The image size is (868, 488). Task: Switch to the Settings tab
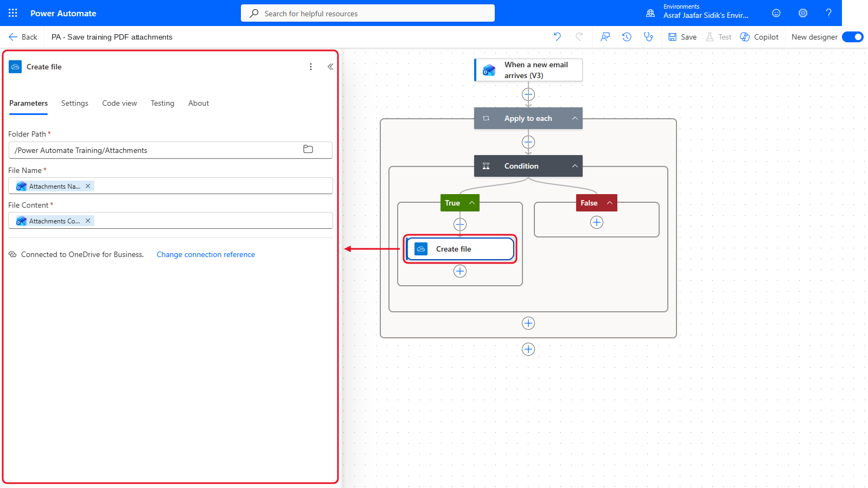[x=75, y=103]
